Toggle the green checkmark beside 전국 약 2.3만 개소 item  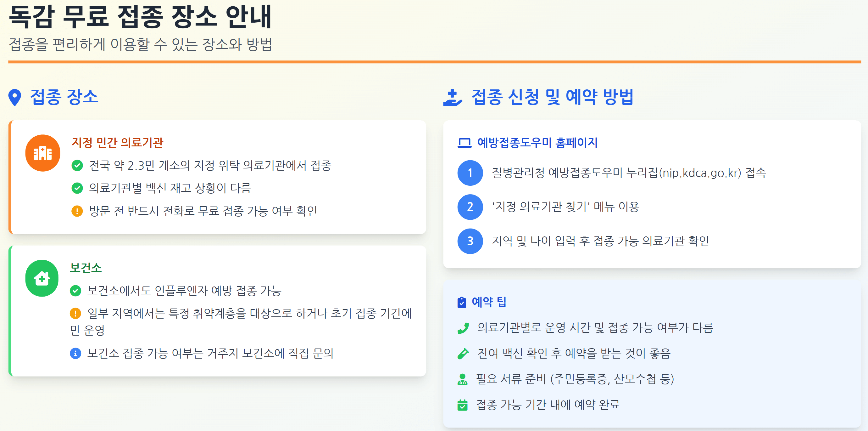pos(77,165)
